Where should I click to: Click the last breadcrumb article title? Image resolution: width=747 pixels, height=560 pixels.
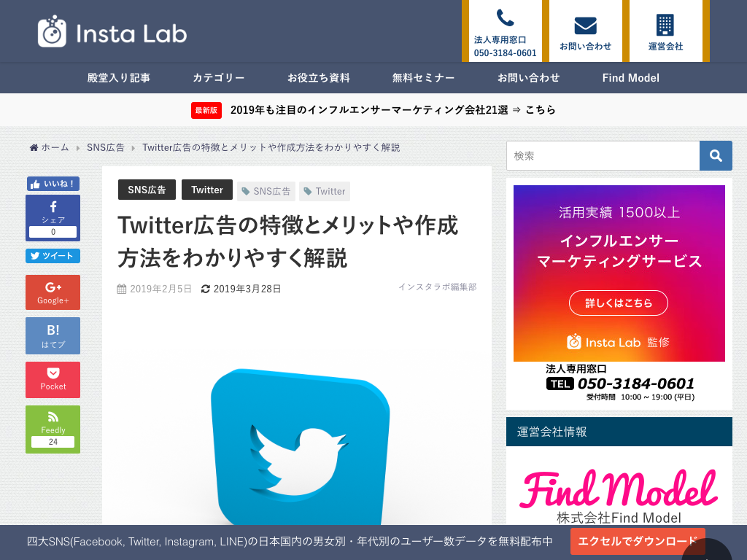click(x=271, y=147)
